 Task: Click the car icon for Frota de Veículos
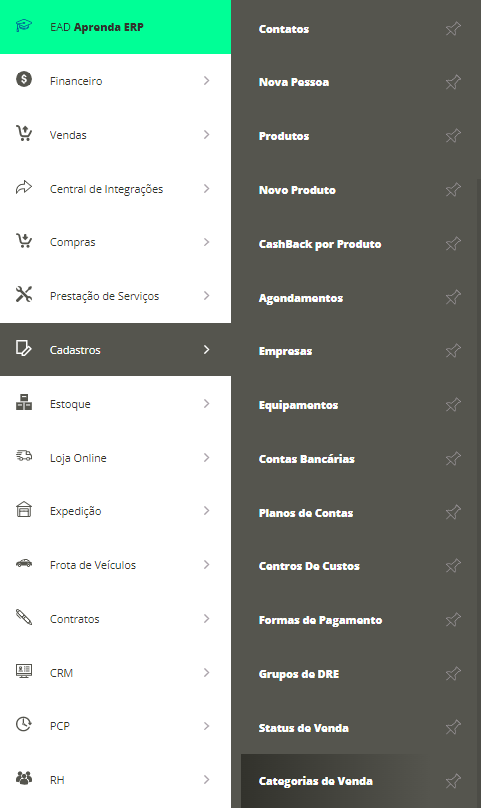(x=24, y=563)
